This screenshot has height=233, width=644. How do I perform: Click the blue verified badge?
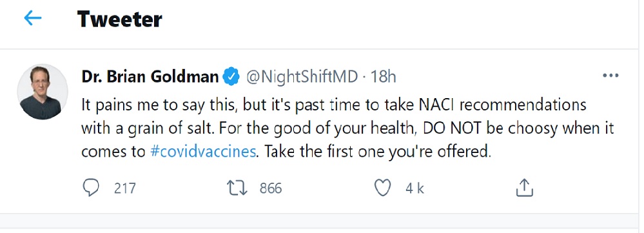[x=231, y=77]
